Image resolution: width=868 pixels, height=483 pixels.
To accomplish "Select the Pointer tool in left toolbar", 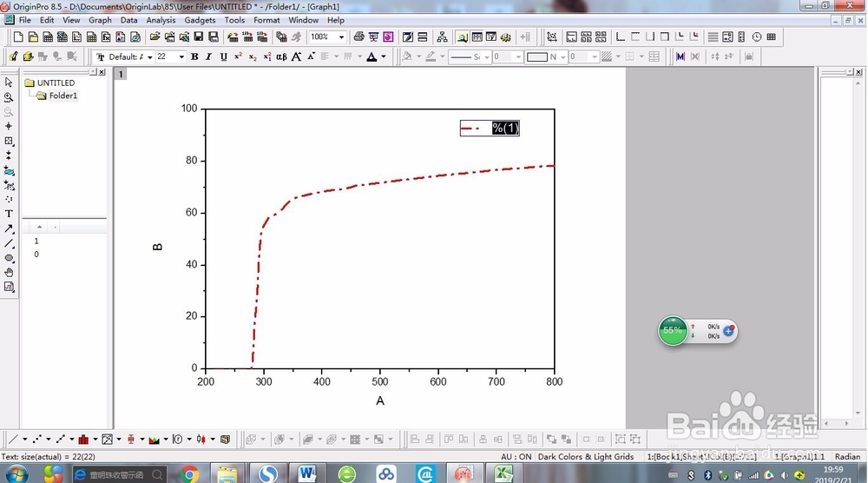I will pyautogui.click(x=9, y=83).
